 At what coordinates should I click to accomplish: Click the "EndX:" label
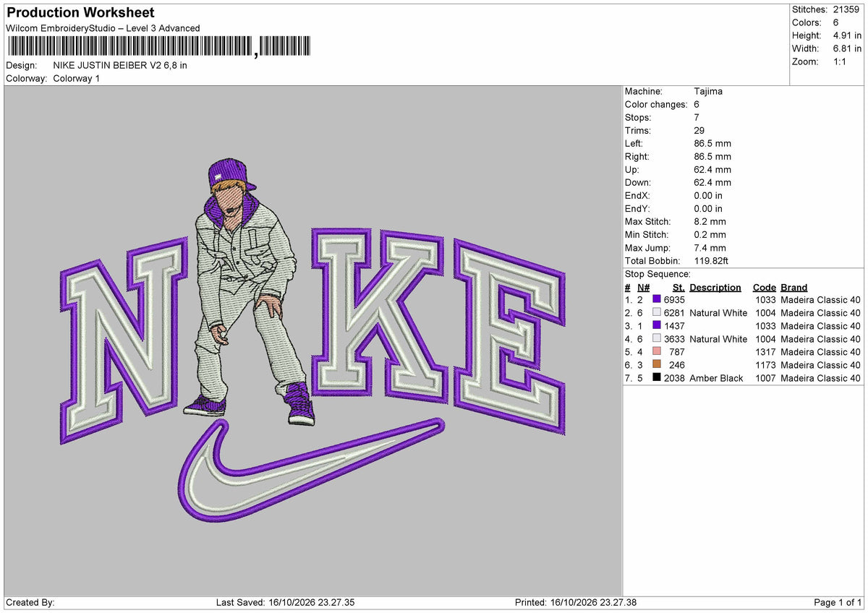coord(638,195)
